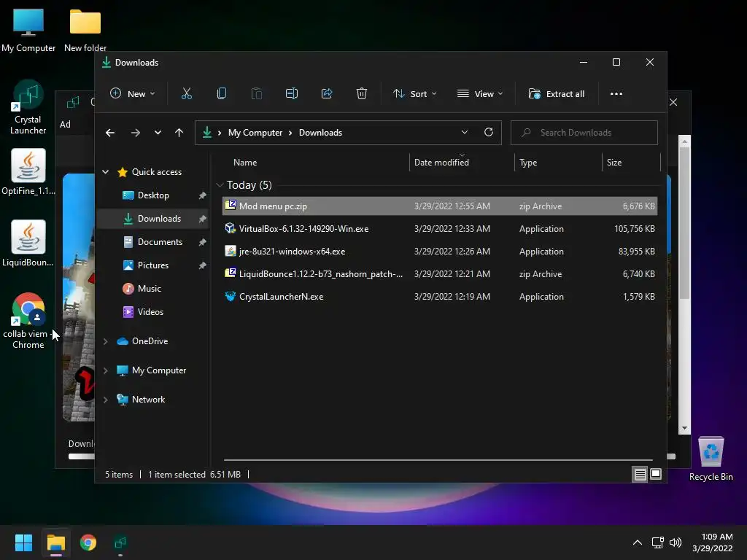Open the Sort dropdown menu

414,94
